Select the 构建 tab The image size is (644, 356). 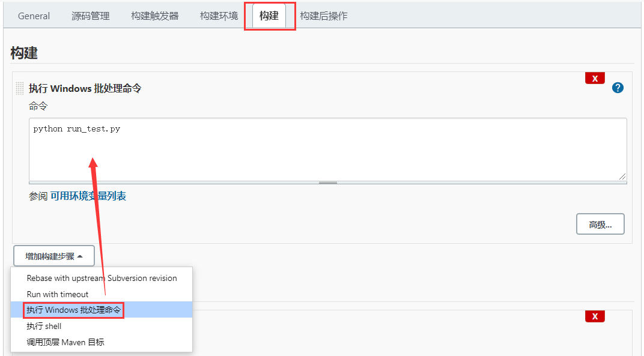(269, 16)
